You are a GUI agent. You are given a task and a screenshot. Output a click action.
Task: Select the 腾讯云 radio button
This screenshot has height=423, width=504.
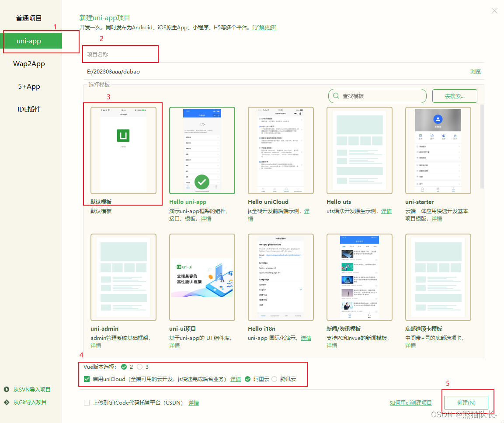(274, 379)
